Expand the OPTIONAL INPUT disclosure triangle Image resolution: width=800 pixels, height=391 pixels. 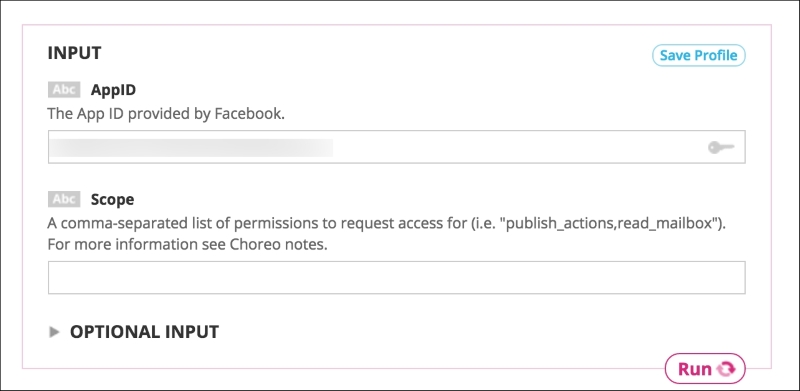click(54, 332)
